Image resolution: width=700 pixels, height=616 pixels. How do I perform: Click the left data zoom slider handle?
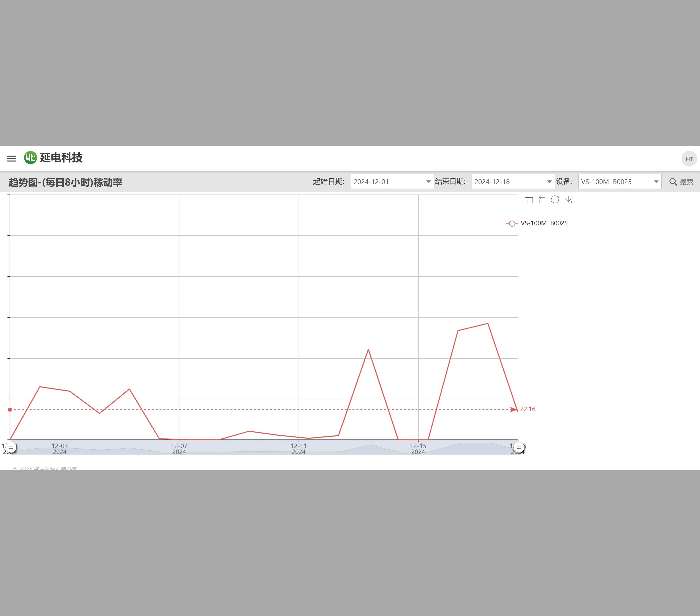[11, 447]
